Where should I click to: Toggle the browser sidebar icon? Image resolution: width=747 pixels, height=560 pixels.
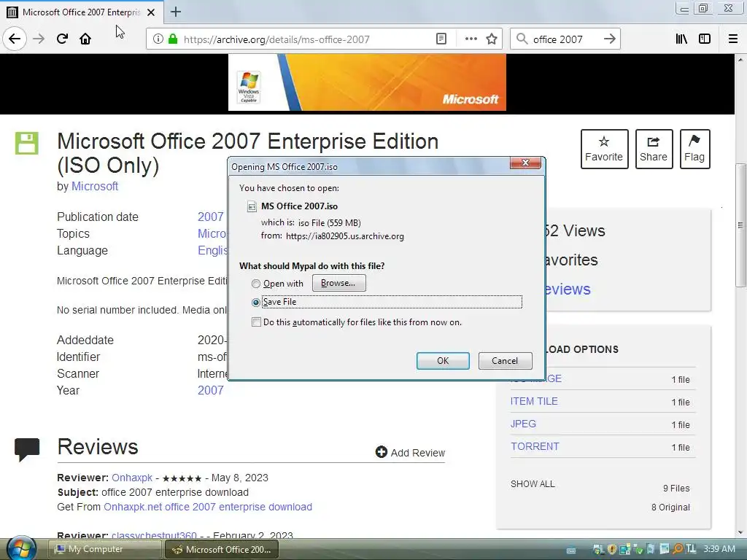point(705,39)
